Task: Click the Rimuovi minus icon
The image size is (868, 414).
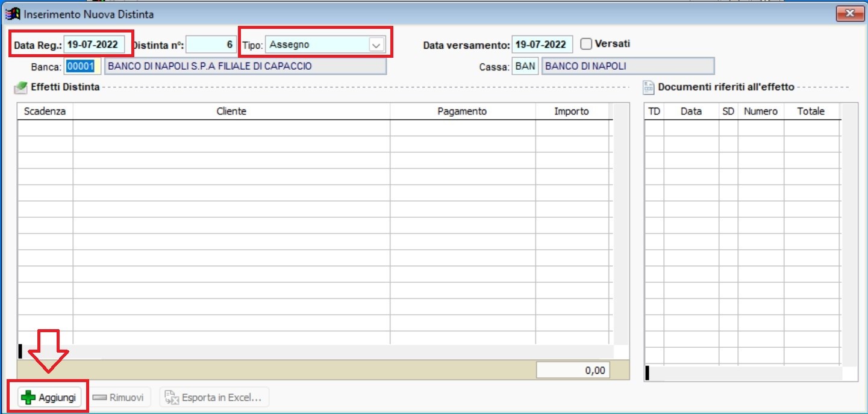Action: pyautogui.click(x=101, y=397)
